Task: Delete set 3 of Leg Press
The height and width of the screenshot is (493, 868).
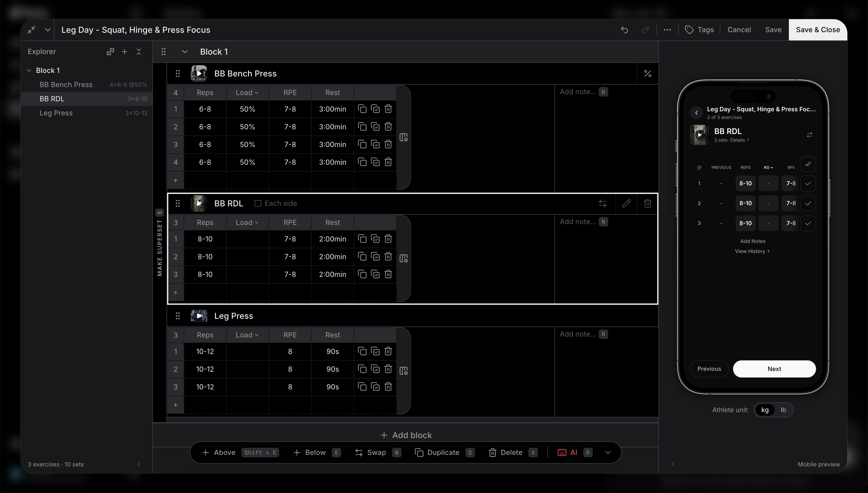Action: click(388, 387)
